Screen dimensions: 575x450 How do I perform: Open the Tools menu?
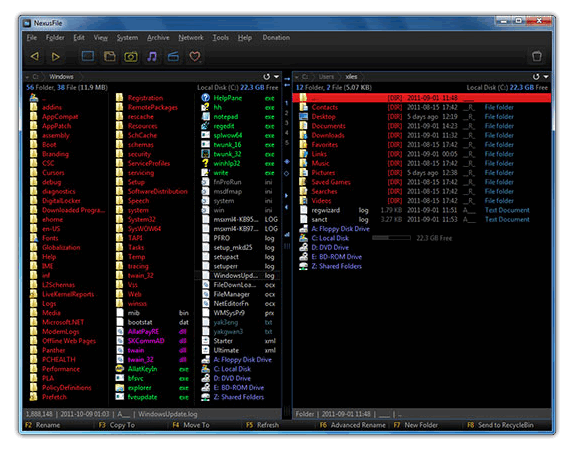click(220, 37)
